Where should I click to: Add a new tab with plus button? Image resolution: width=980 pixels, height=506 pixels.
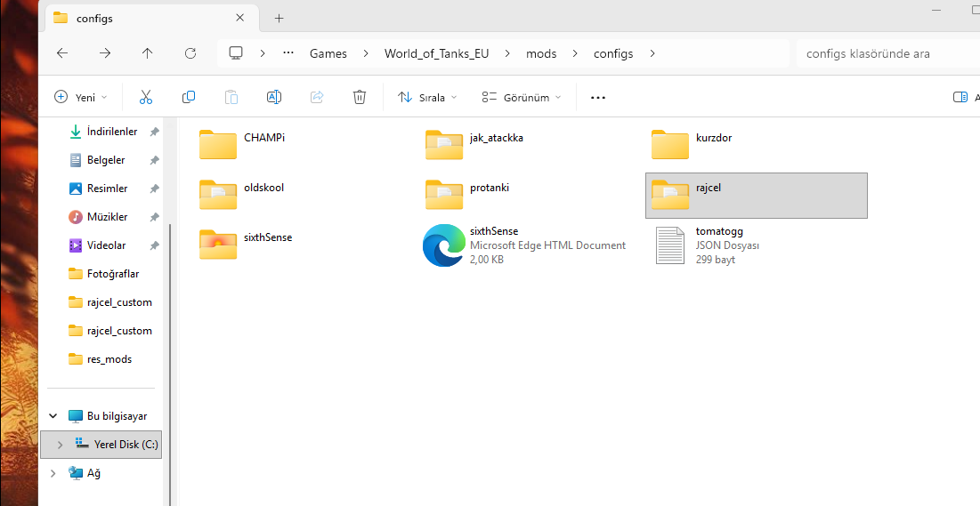[x=279, y=18]
